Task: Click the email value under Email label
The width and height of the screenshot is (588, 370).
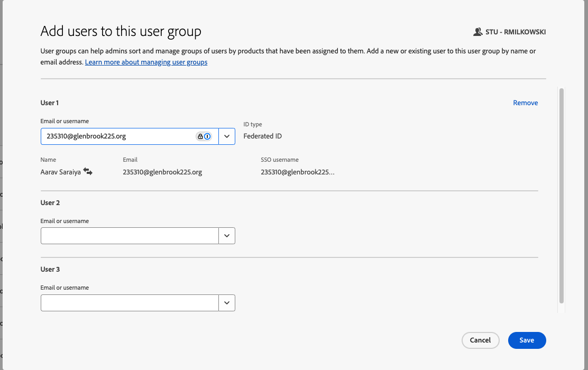Action: click(162, 172)
